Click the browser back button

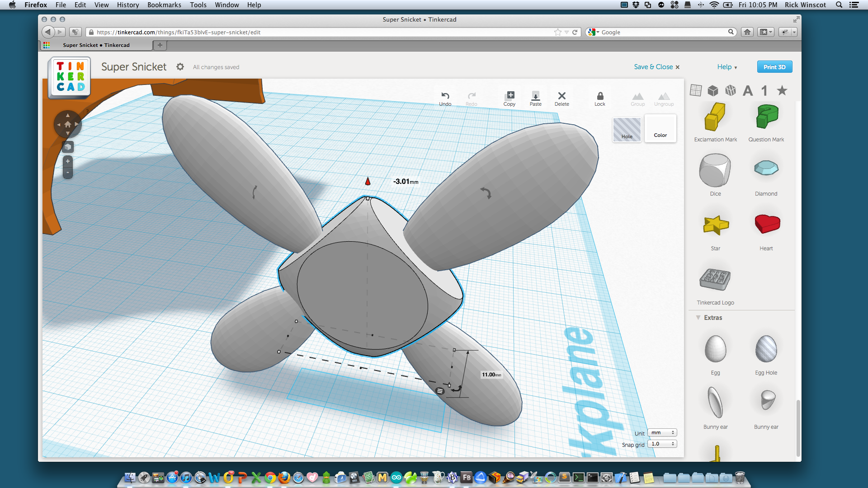(x=47, y=32)
